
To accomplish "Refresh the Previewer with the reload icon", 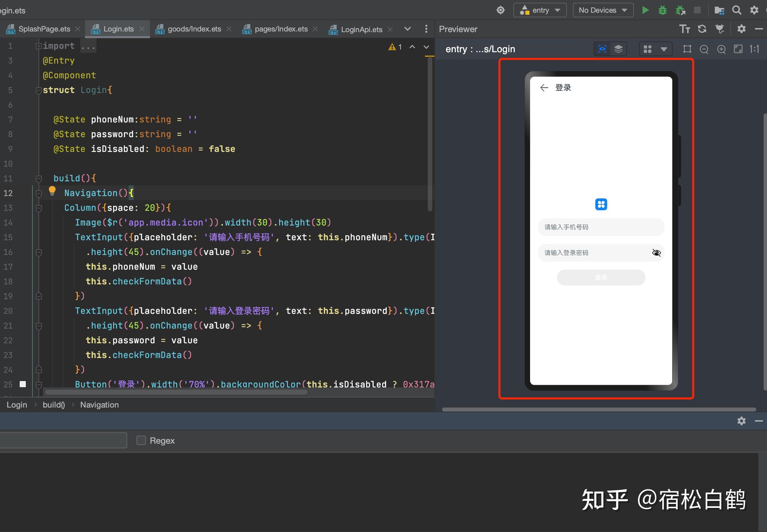I will (702, 29).
